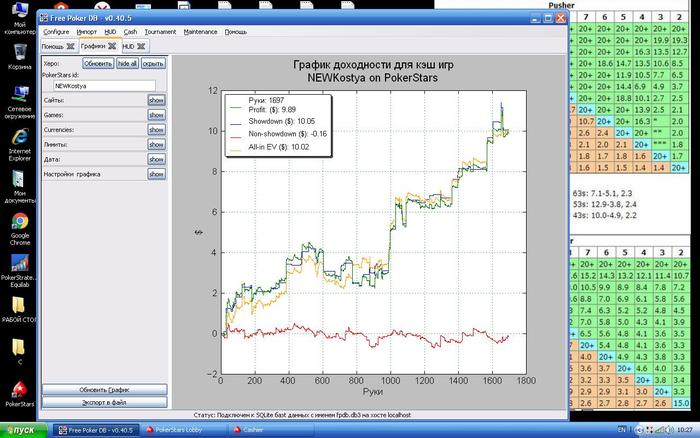Image resolution: width=700 pixels, height=438 pixels.
Task: Open My Documents desktop icon
Action: 19,187
